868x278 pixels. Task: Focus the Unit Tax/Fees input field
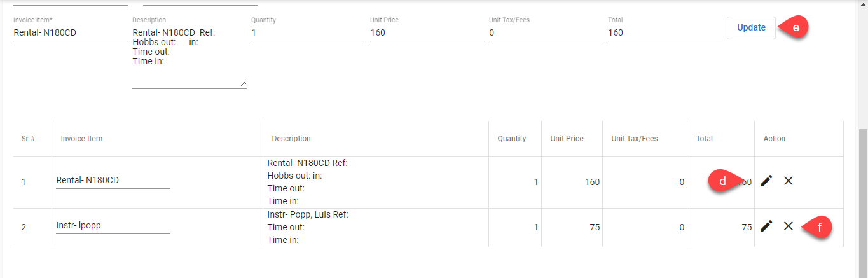(x=546, y=32)
